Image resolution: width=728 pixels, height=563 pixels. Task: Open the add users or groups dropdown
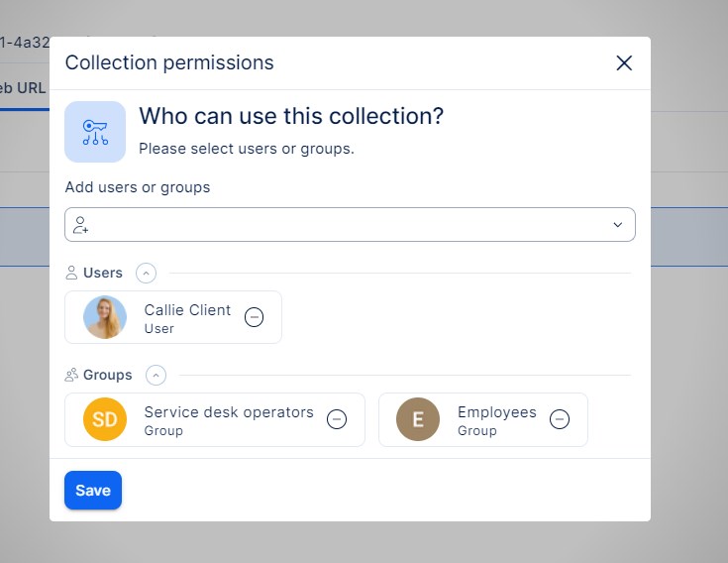click(617, 225)
